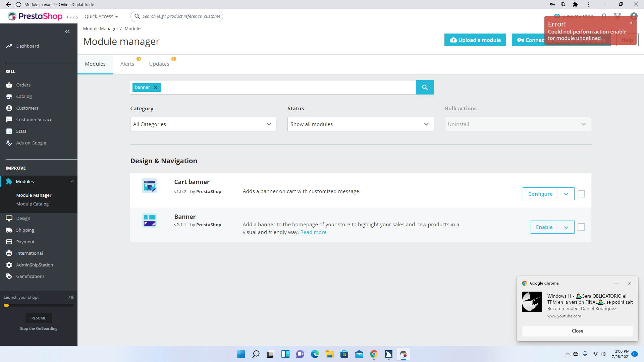The image size is (644, 362).
Task: Expand the Cart banner Configure actions chevron
Action: (x=566, y=194)
